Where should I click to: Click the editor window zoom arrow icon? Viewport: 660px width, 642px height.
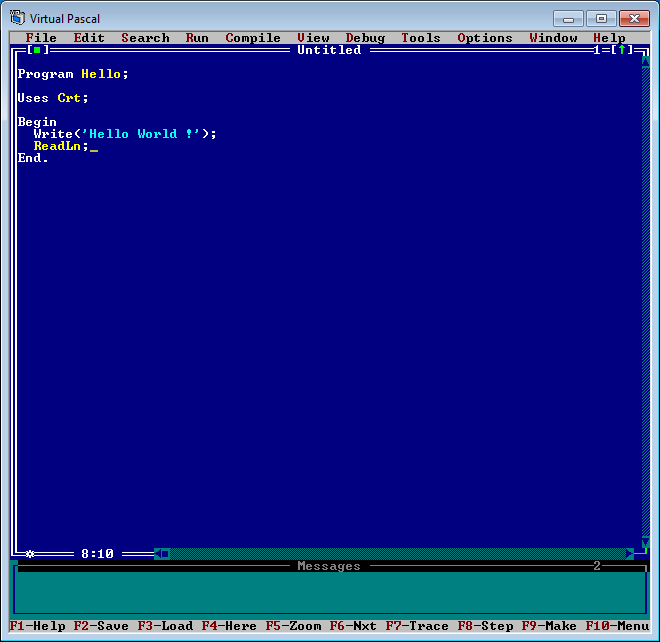(621, 50)
